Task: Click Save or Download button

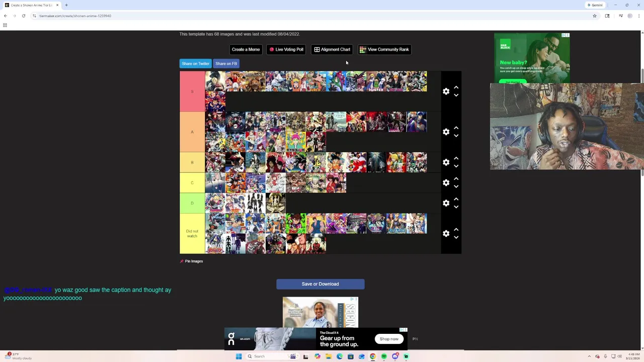Action: coord(320,284)
